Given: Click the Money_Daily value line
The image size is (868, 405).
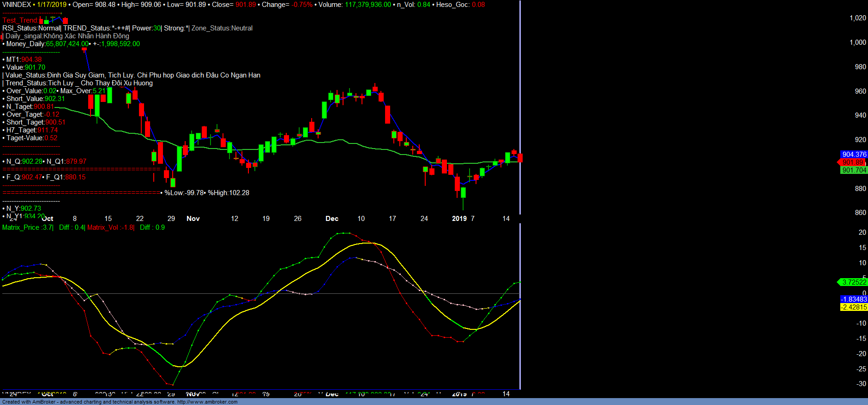Looking at the screenshot, I should [x=72, y=44].
